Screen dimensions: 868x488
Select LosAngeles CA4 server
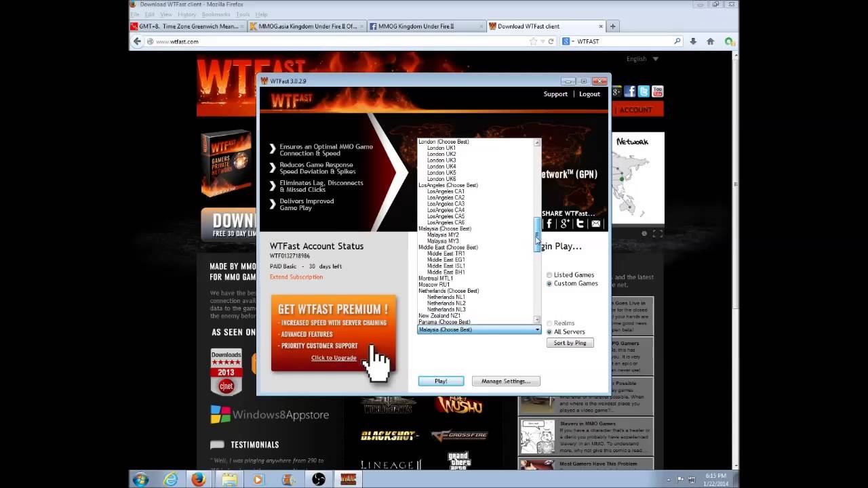446,210
